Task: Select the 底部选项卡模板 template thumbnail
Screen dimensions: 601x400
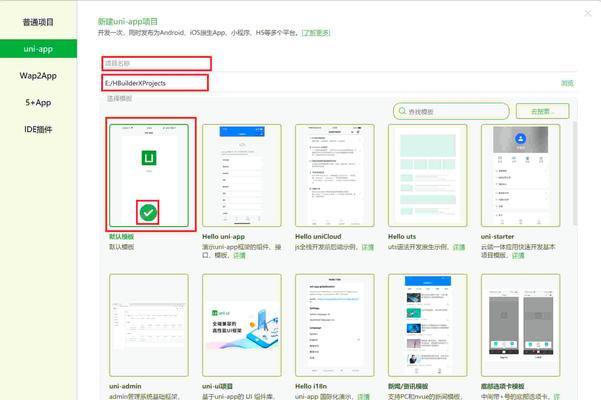Action: [520, 320]
